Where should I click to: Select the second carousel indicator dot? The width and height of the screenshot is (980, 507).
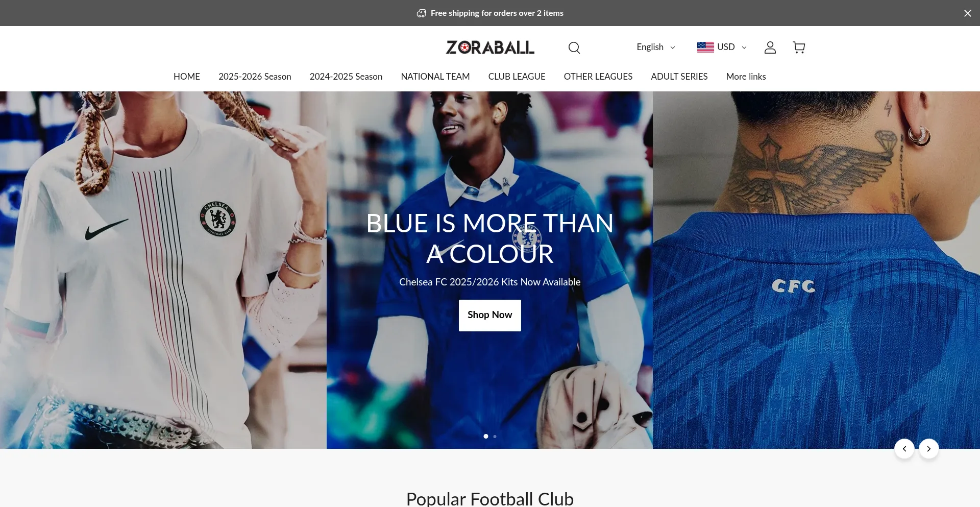[495, 437]
